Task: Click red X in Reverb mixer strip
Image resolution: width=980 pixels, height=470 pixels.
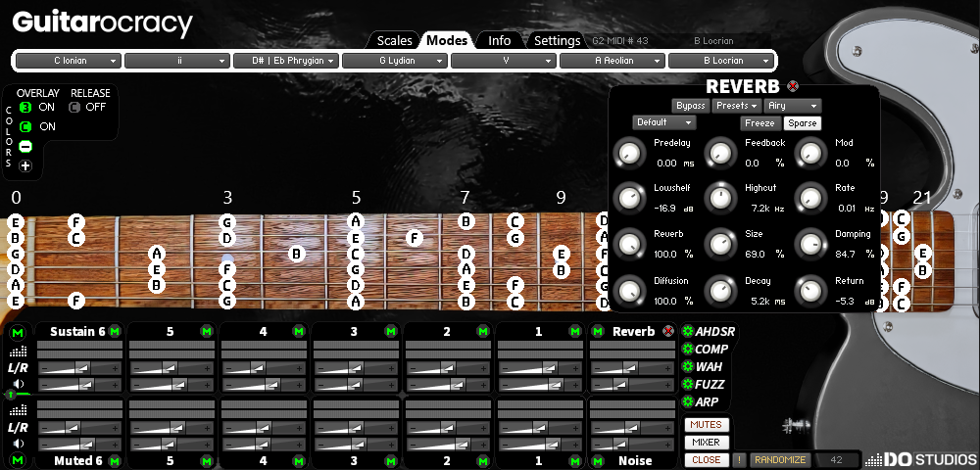Action: 668,331
